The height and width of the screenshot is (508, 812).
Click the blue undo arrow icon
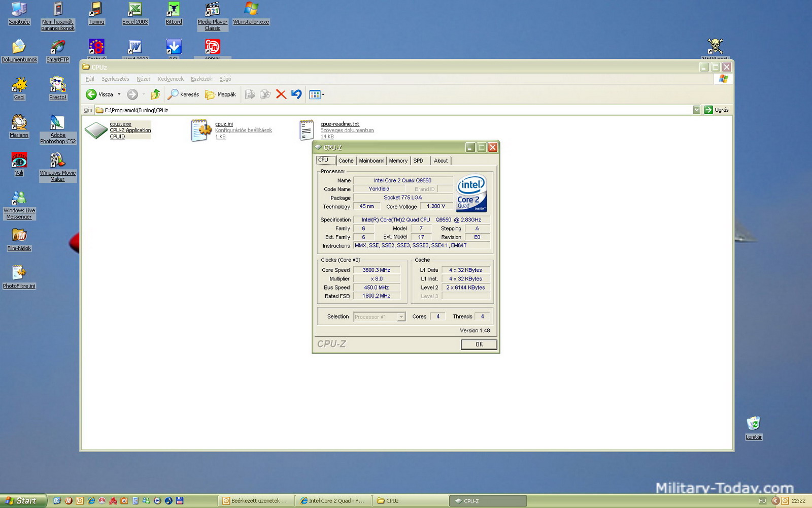296,94
